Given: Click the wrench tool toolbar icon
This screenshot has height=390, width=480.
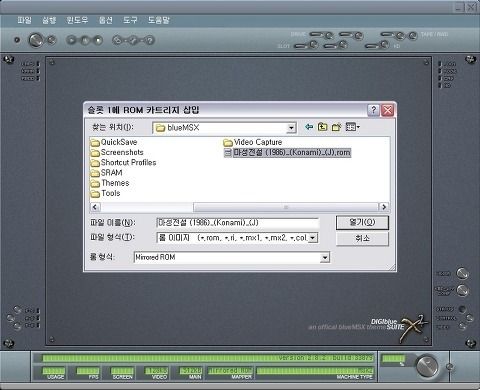Looking at the screenshot, I should tap(133, 40).
